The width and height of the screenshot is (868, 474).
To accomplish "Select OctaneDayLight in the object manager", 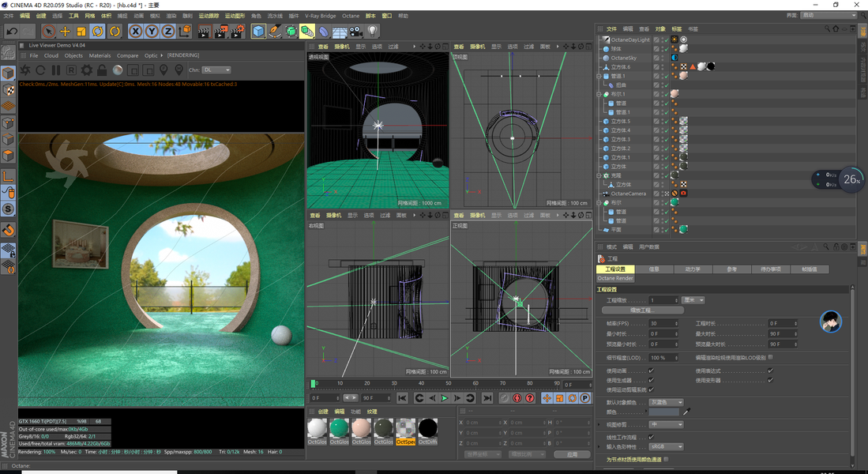I will coord(630,39).
